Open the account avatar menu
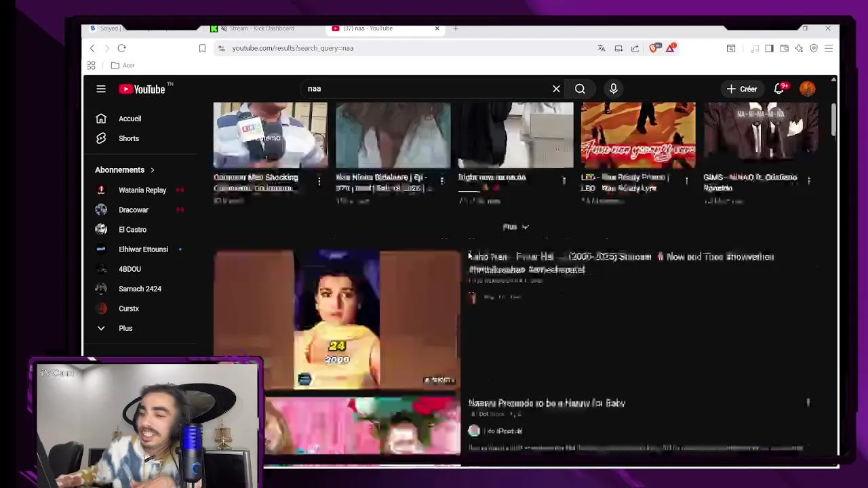Viewport: 868px width, 488px height. coord(807,89)
